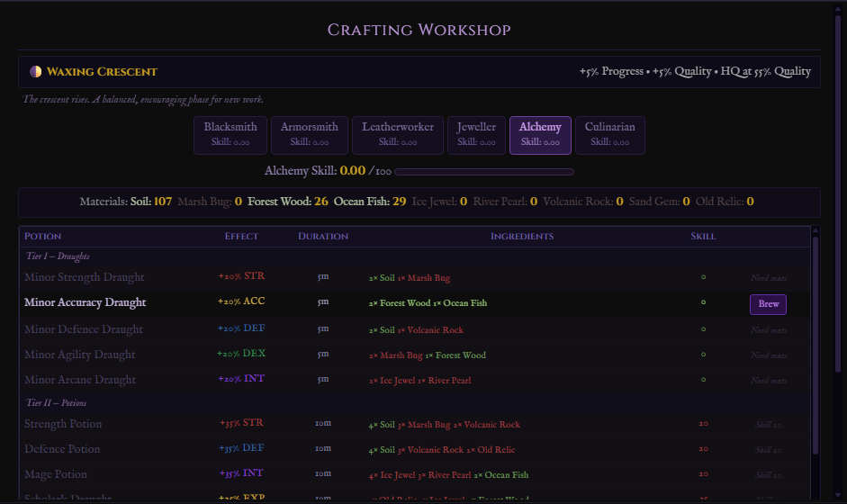Image resolution: width=847 pixels, height=504 pixels.
Task: Click the Effect column header
Action: [x=241, y=236]
